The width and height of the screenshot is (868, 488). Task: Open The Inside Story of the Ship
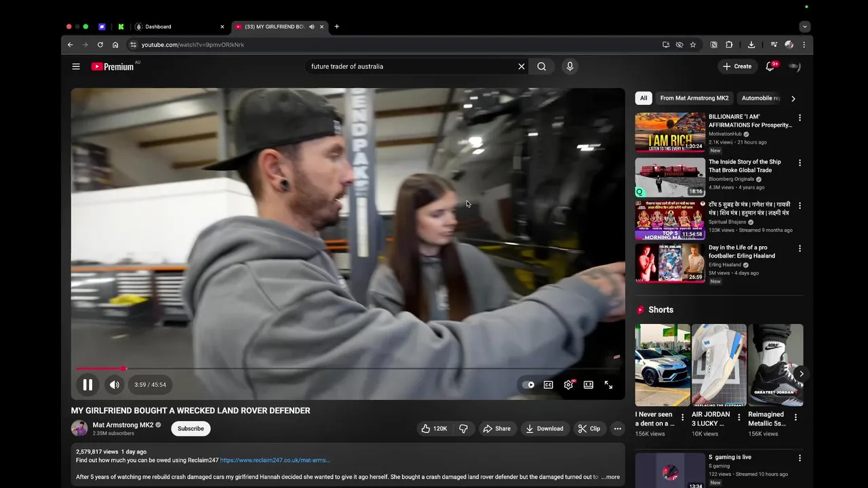(x=745, y=166)
